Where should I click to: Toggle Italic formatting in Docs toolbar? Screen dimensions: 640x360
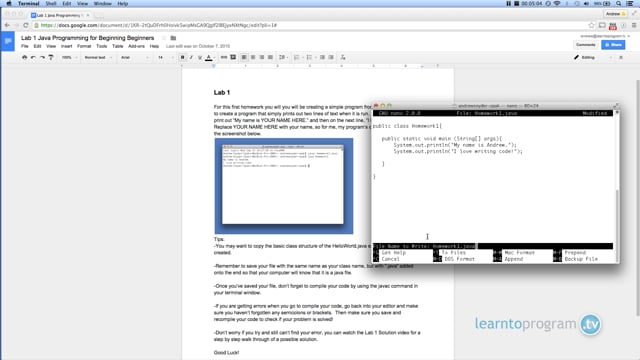[x=191, y=58]
